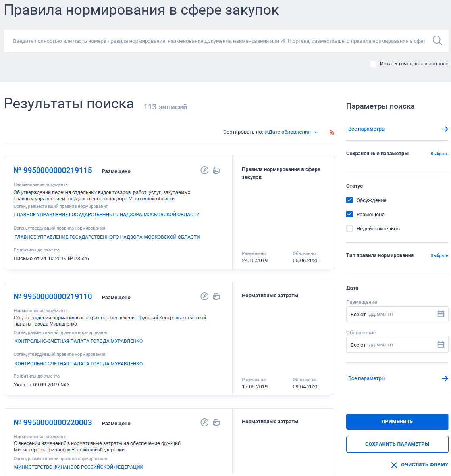
Task: Open record № 9950000000220003
Action: click(53, 422)
